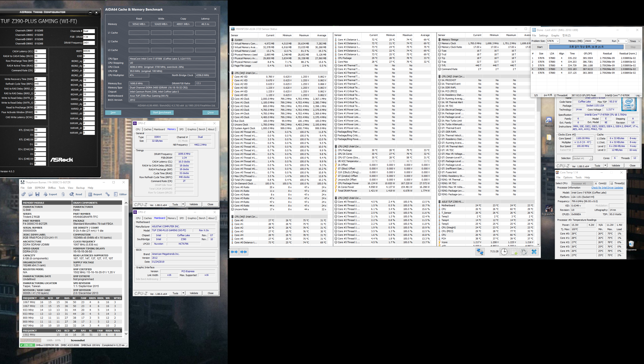Open HWiNFO sensor settings gear icon
The image size is (644, 364).
tap(524, 252)
